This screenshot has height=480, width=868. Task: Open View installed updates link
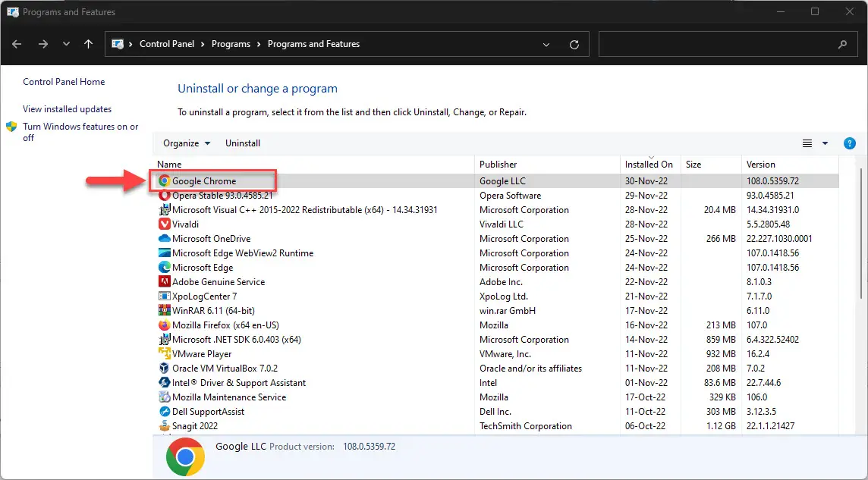coord(67,109)
